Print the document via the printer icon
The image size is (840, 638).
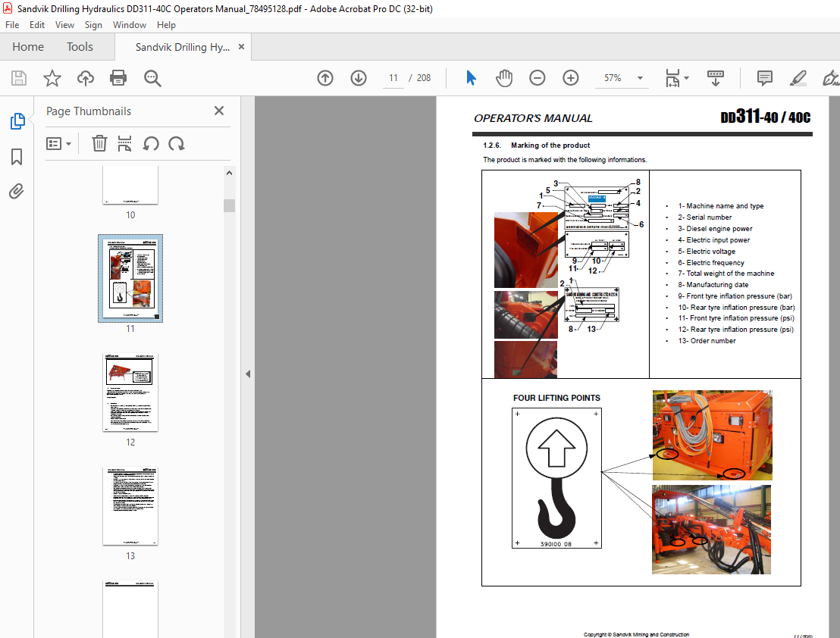(x=118, y=78)
